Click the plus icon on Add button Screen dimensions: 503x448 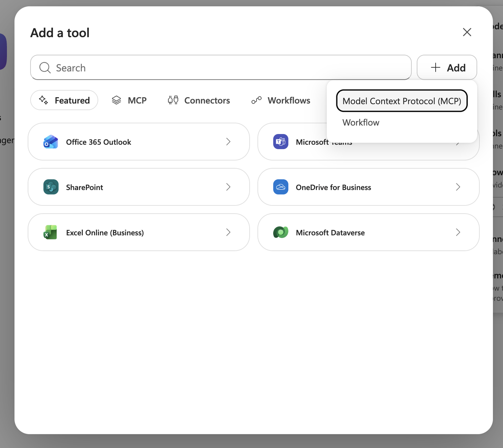tap(436, 67)
